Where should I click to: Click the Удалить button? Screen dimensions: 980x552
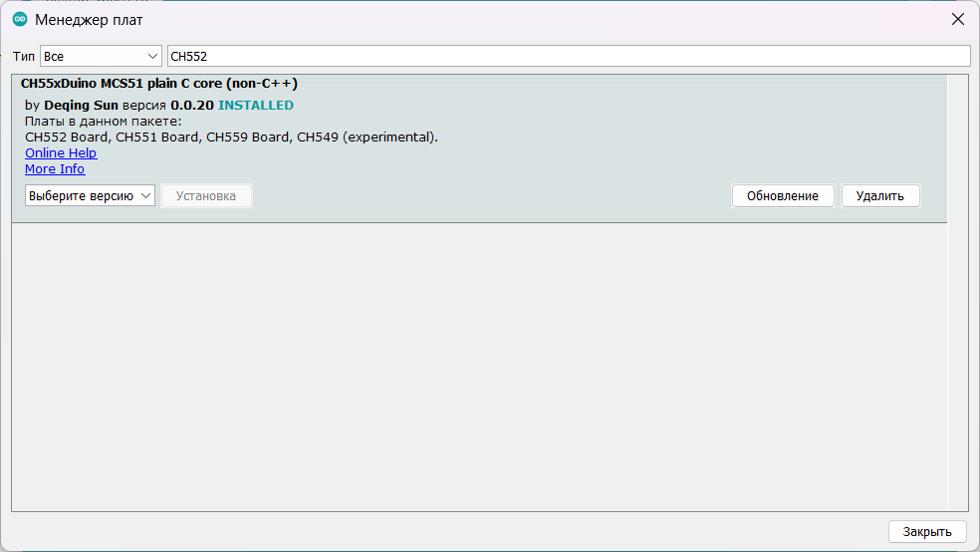[880, 195]
